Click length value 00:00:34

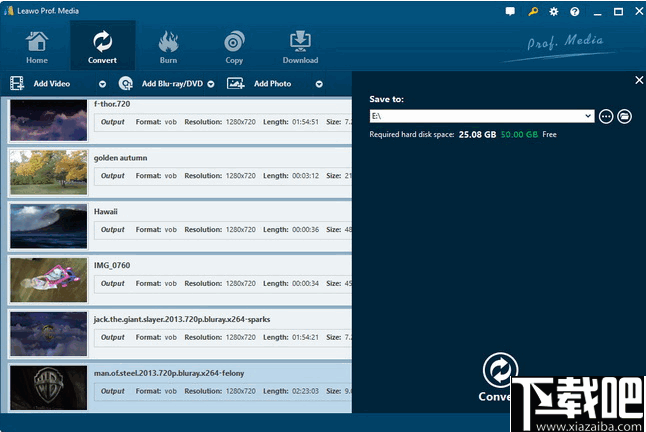click(x=305, y=283)
